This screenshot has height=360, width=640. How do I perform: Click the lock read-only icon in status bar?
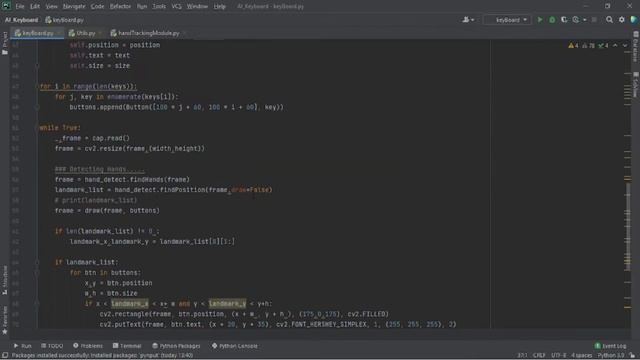[632, 356]
